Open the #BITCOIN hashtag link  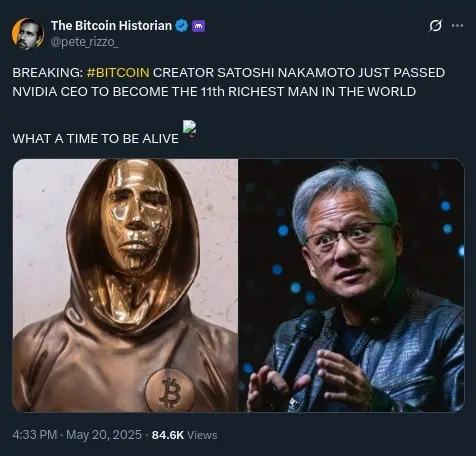coord(118,73)
